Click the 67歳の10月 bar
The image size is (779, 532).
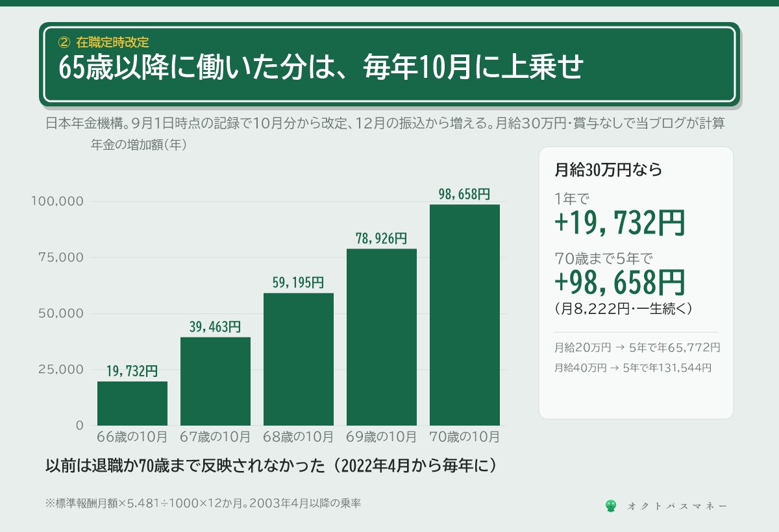(216, 381)
